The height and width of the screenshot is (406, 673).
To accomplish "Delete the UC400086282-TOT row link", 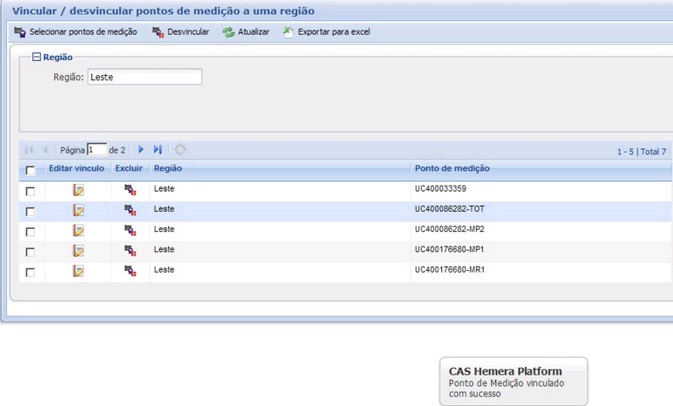I will pos(130,210).
